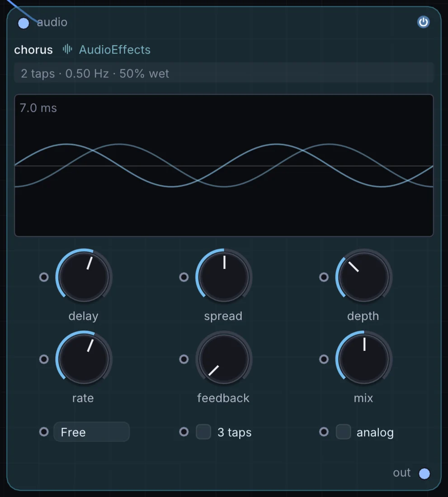The image size is (448, 497).
Task: Click the 'audio' input label
Action: tap(52, 22)
